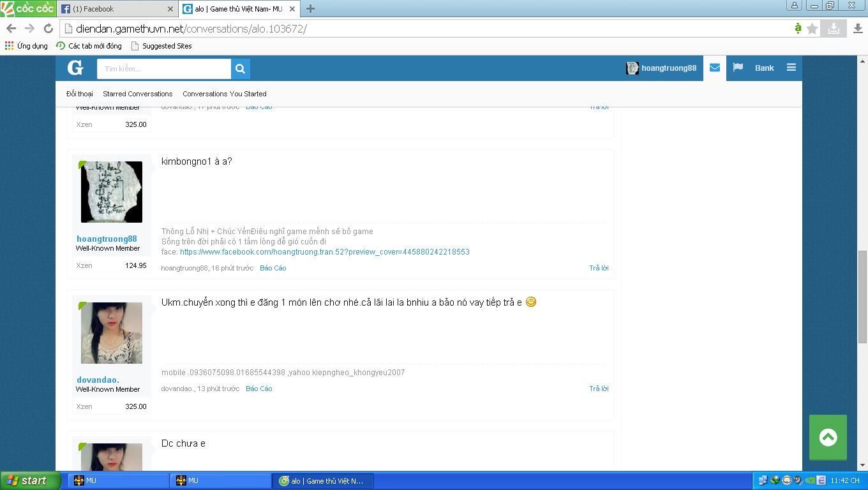Open hoangtruong88 account menu in header
Image resolution: width=868 pixels, height=490 pixels.
click(x=661, y=68)
